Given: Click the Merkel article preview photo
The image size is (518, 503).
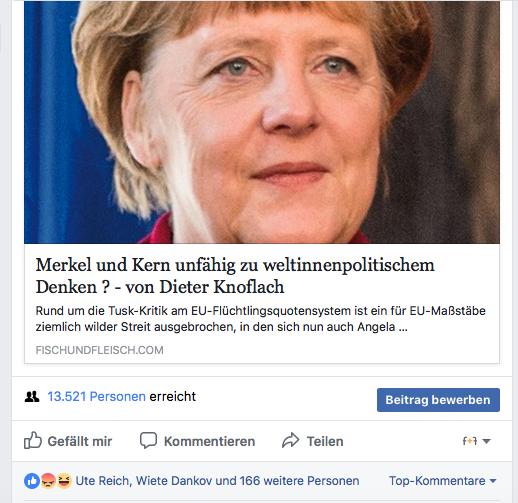Looking at the screenshot, I should pyautogui.click(x=262, y=122).
